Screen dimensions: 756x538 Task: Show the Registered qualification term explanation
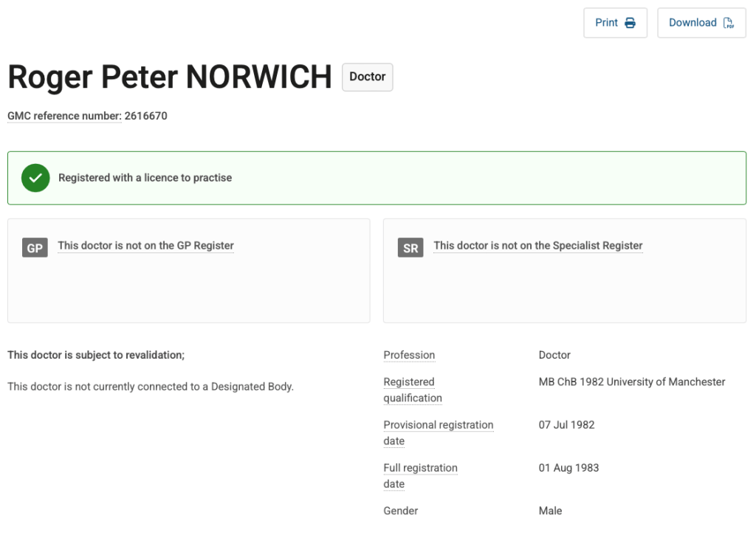tap(413, 390)
